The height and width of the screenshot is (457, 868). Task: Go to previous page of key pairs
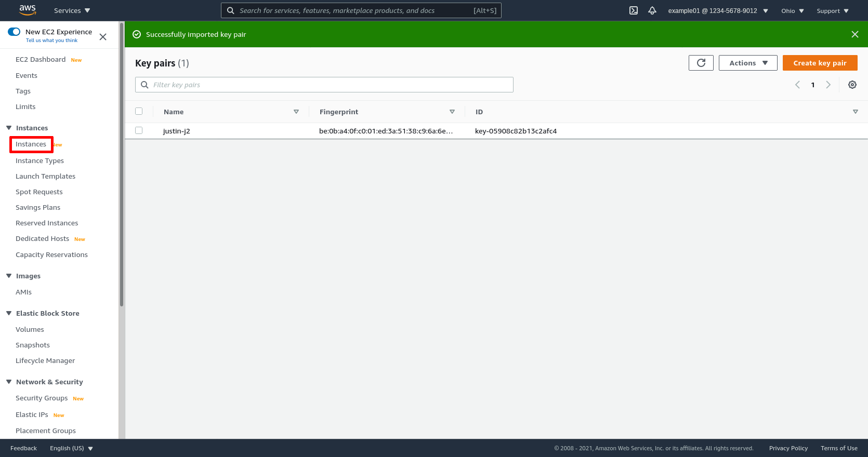click(797, 85)
